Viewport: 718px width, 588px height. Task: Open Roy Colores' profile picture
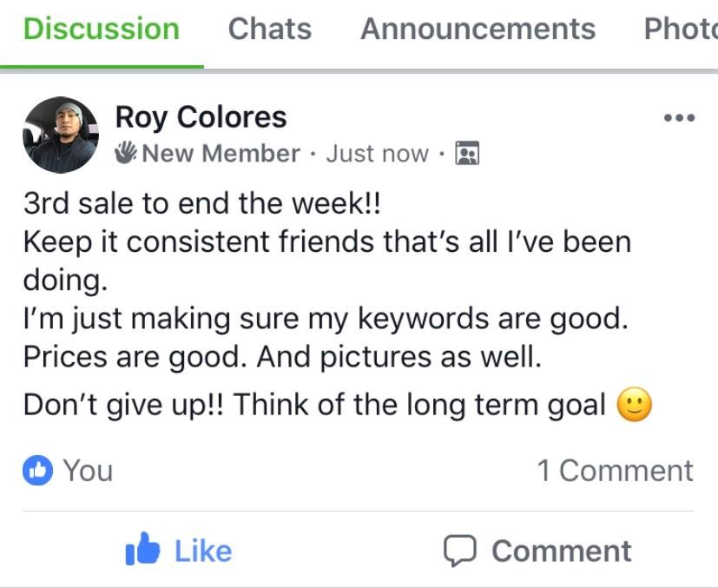point(61,135)
